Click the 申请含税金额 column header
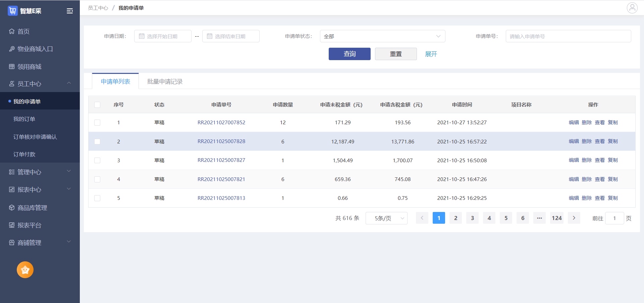The image size is (644, 303). (401, 105)
